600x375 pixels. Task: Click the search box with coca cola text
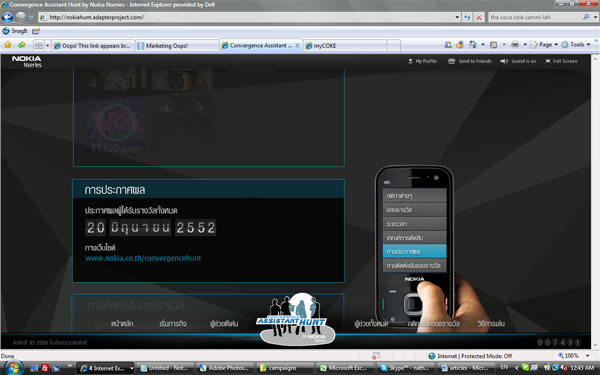(x=535, y=17)
